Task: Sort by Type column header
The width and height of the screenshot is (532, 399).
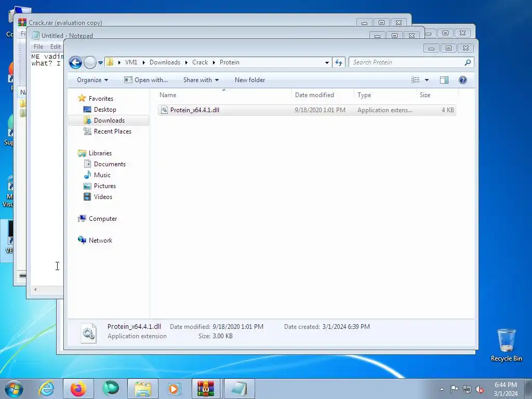Action: tap(385, 95)
